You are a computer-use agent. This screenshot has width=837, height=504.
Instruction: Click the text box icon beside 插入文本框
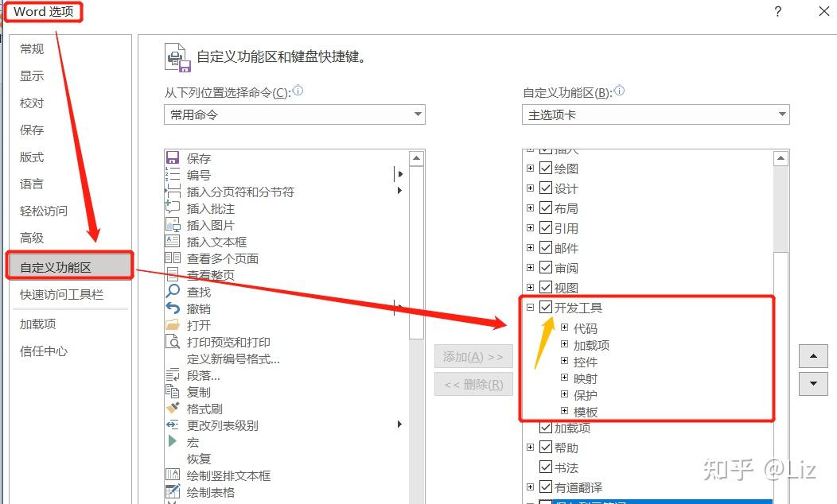click(x=173, y=241)
